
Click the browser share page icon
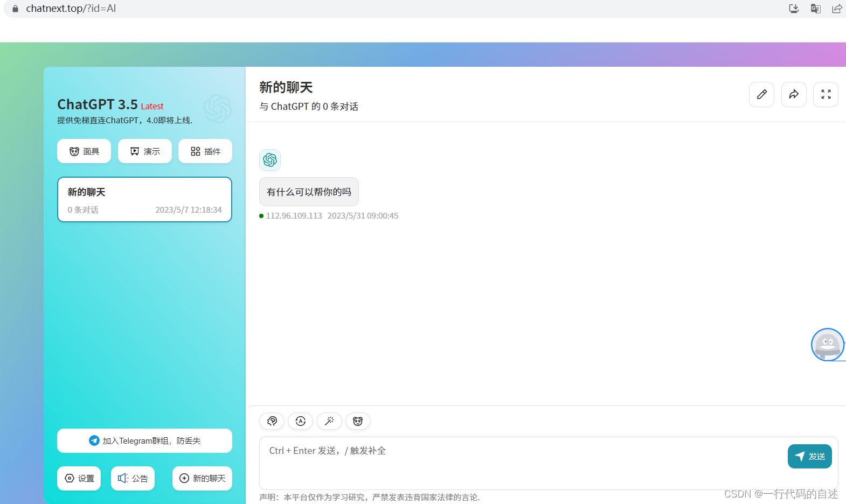837,9
